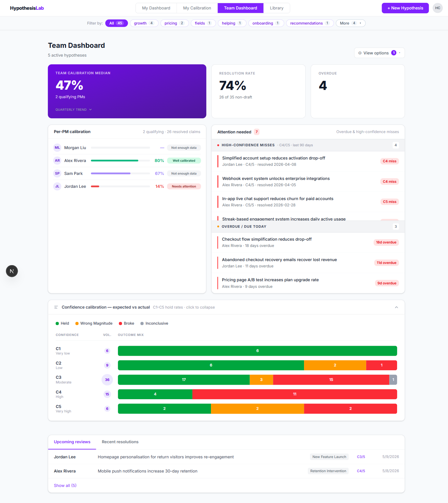Open the HC user avatar menu
Screen dimensions: 448x503
438,8
